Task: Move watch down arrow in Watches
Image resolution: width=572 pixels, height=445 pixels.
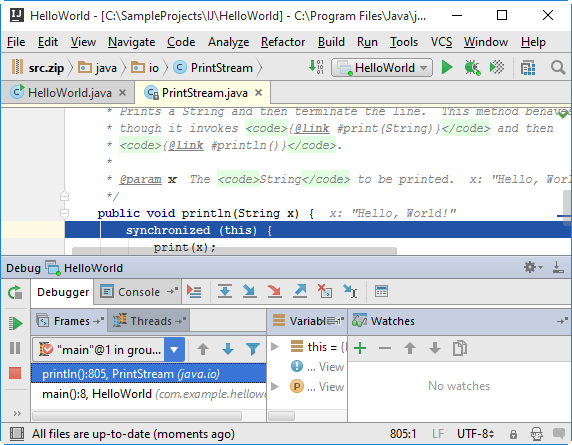Action: pos(434,348)
